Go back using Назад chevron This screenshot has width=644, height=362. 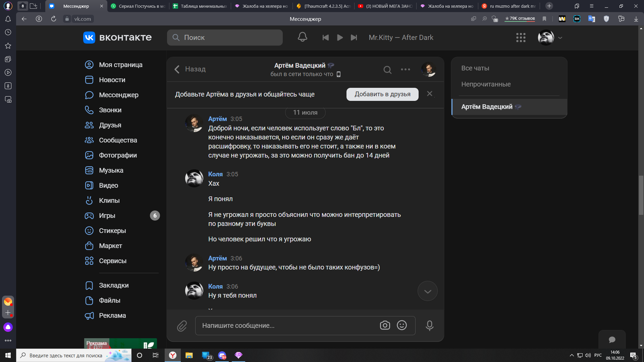[177, 69]
